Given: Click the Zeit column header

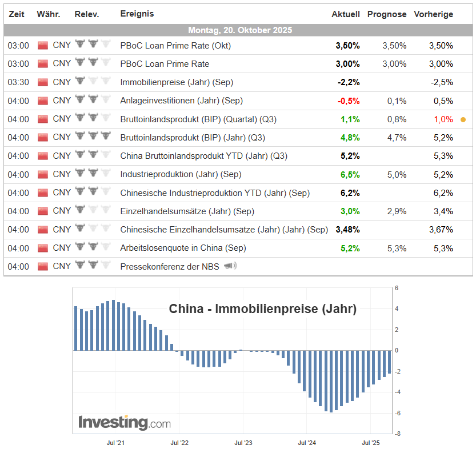Looking at the screenshot, I should (17, 14).
